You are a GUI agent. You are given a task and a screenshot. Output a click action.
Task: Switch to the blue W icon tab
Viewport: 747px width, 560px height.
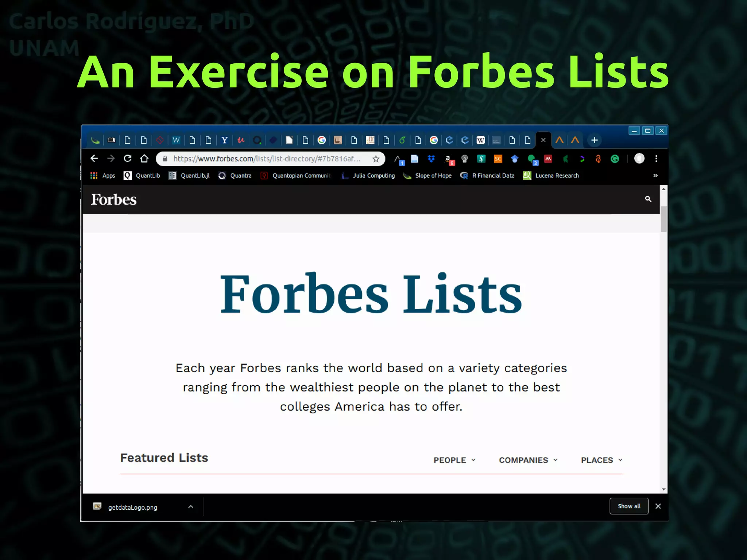click(176, 140)
